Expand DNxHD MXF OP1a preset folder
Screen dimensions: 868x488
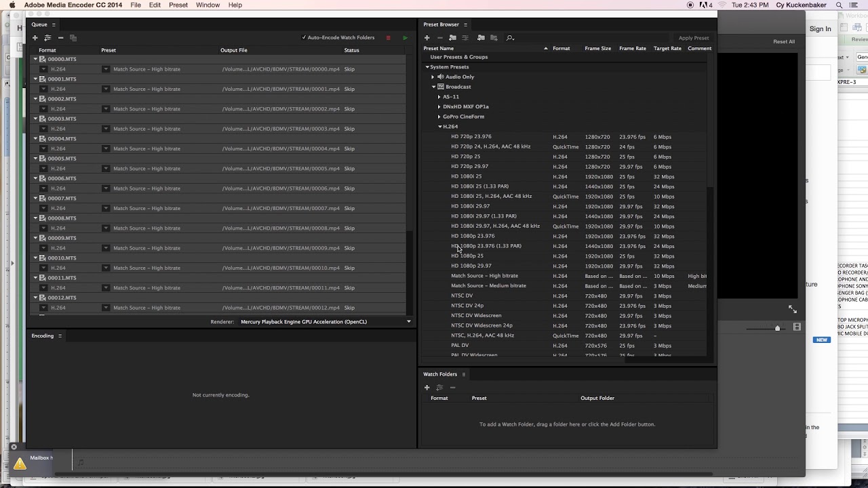click(x=439, y=106)
